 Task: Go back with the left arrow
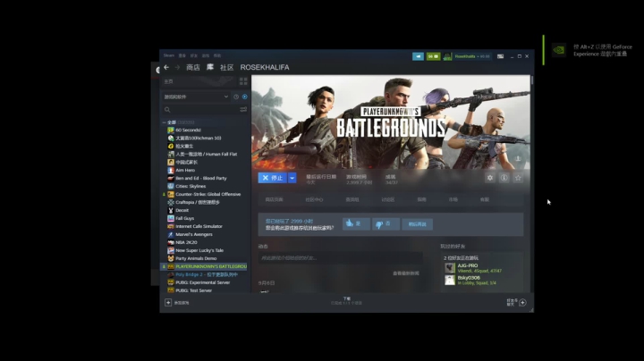point(166,67)
